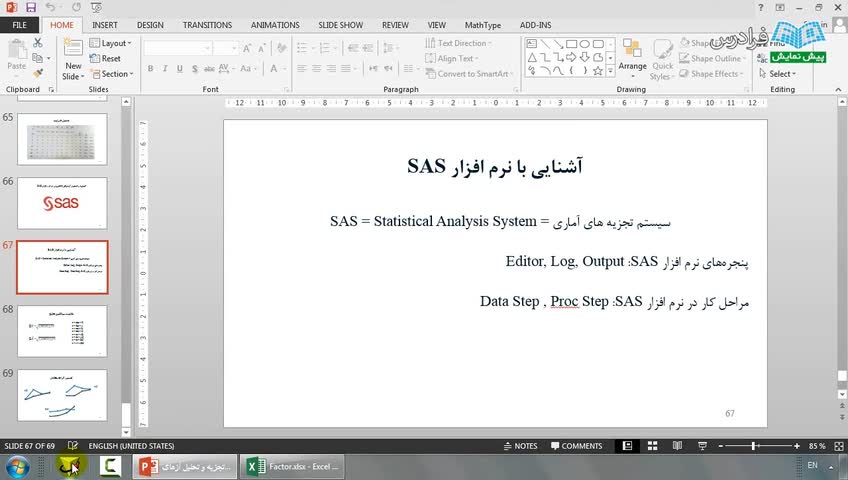This screenshot has height=480, width=848.
Task: Open the font name combo box
Action: click(178, 49)
